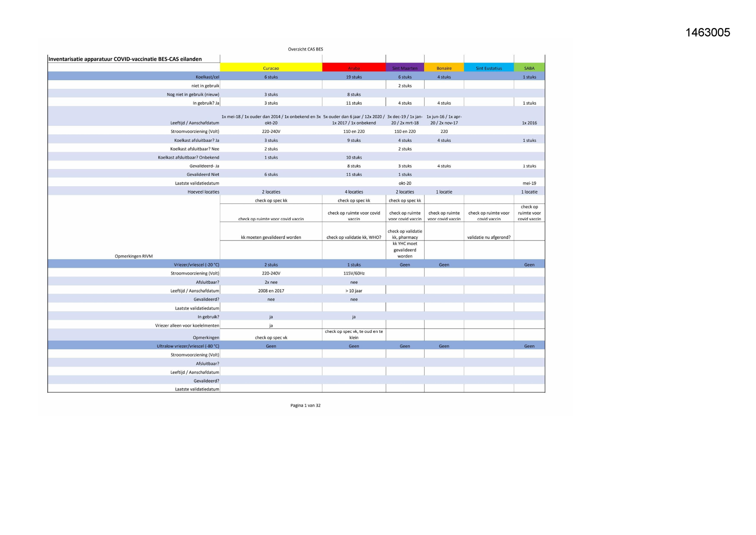Click the 'Overzicht CAS BES' page title

click(x=305, y=49)
